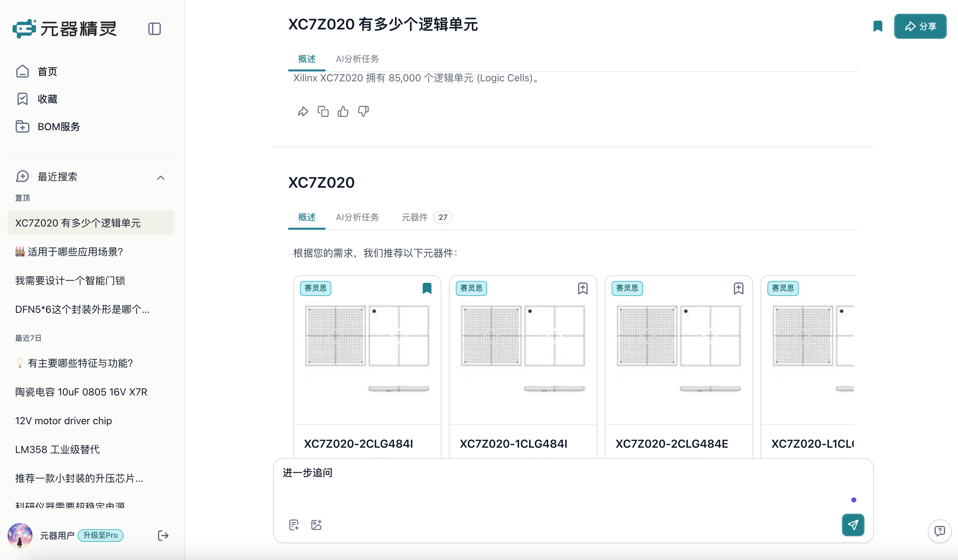Open search LM358 工业级替代

click(x=91, y=449)
